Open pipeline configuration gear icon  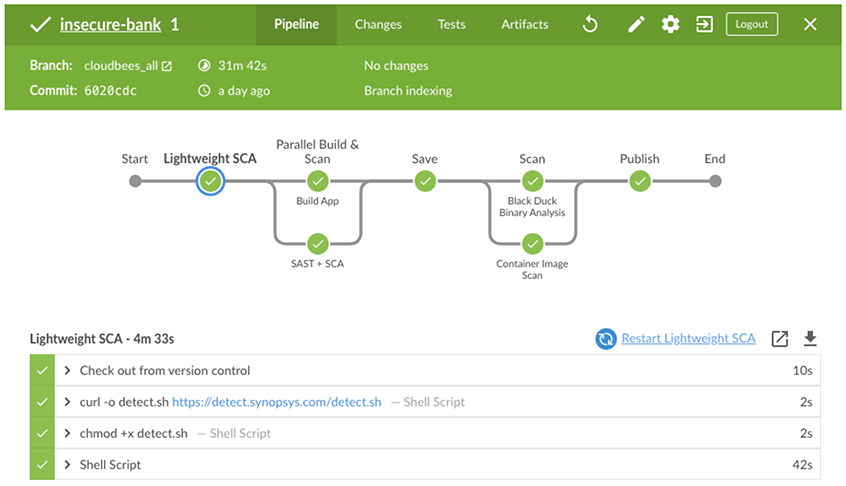(670, 24)
